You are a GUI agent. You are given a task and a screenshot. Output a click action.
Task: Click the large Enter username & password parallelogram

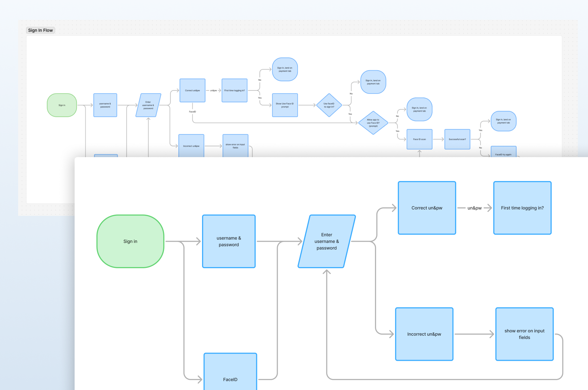[x=326, y=241]
